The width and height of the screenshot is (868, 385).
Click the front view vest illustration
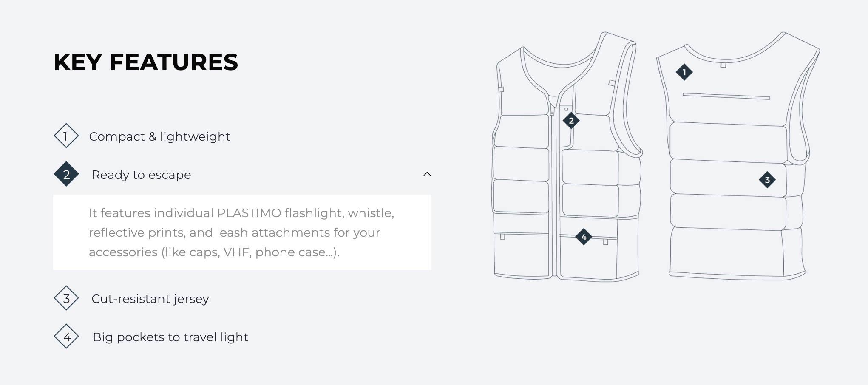point(567,157)
